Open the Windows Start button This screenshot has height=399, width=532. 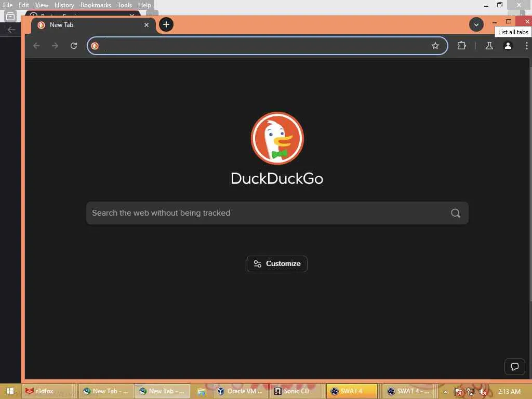click(x=10, y=391)
